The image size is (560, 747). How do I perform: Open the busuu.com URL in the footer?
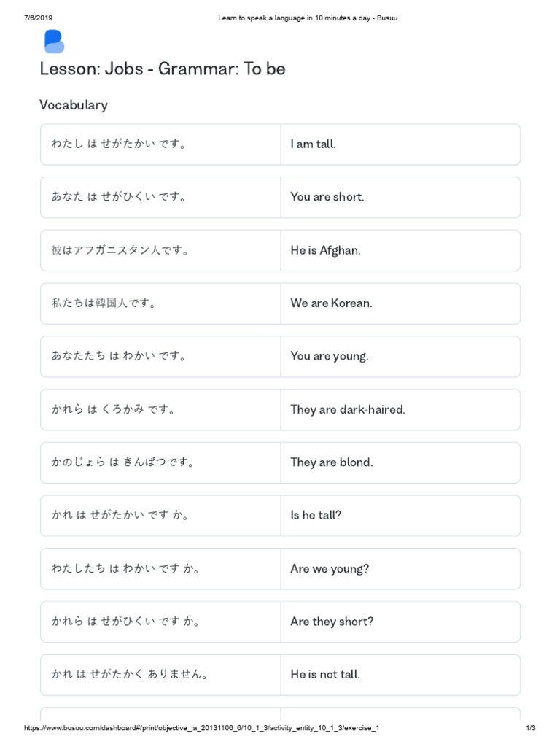point(202,728)
